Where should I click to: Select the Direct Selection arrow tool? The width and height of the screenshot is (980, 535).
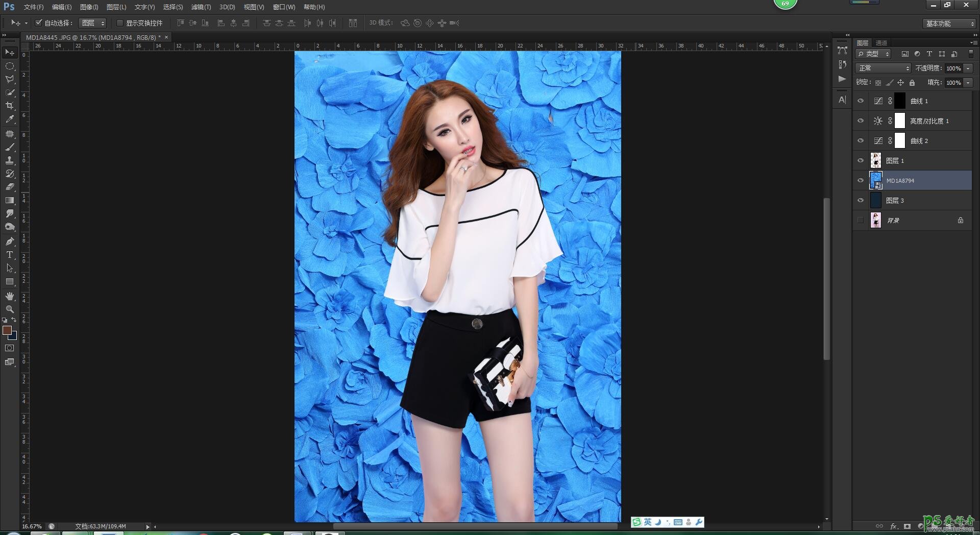(10, 268)
